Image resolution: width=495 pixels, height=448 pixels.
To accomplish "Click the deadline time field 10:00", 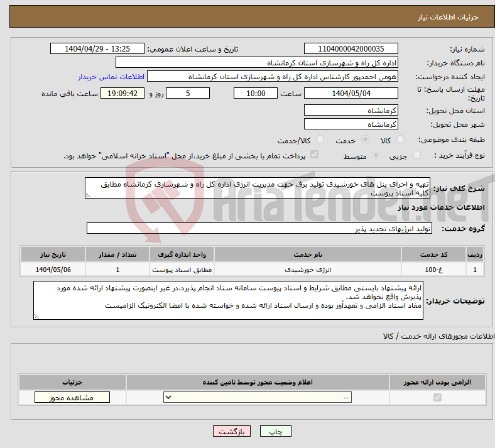I will 256,93.
